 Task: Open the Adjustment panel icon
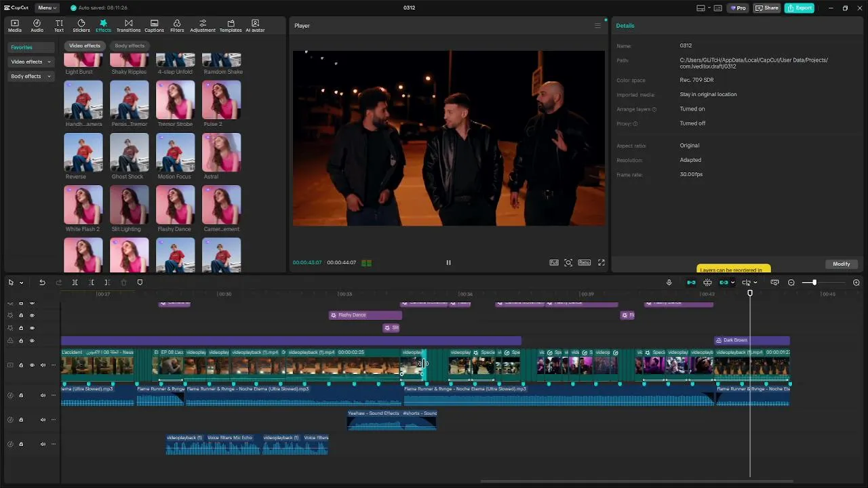202,26
